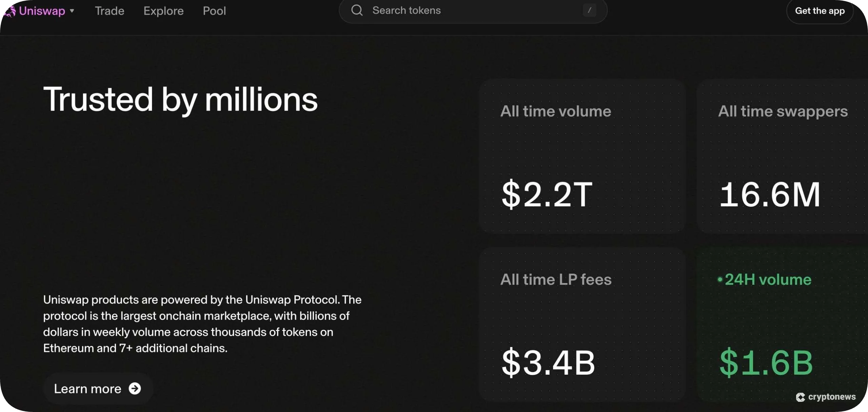This screenshot has height=412, width=868.
Task: Click the green 24H volume label
Action: (768, 280)
